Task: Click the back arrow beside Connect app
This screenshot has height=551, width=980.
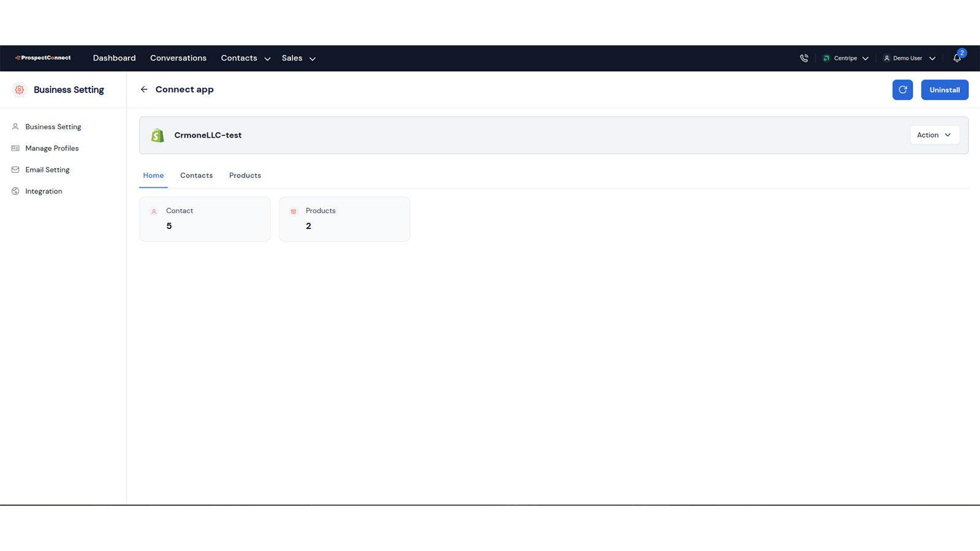Action: (x=144, y=89)
